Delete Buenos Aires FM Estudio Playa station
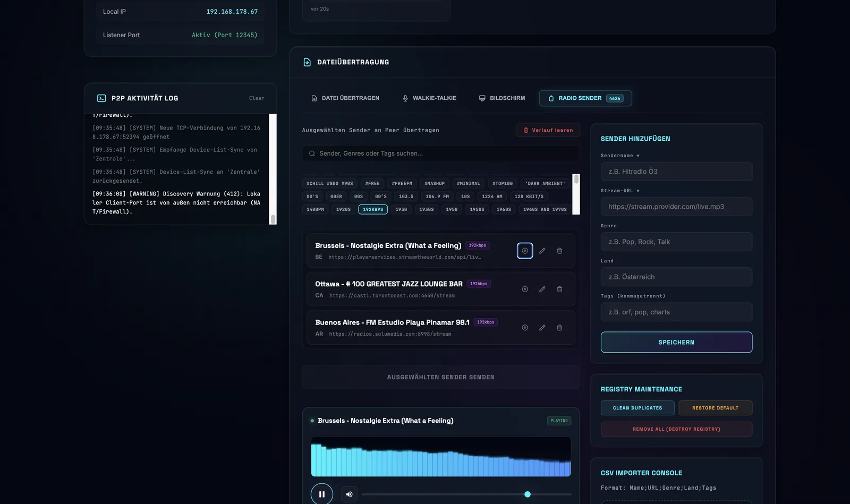 [x=559, y=328]
